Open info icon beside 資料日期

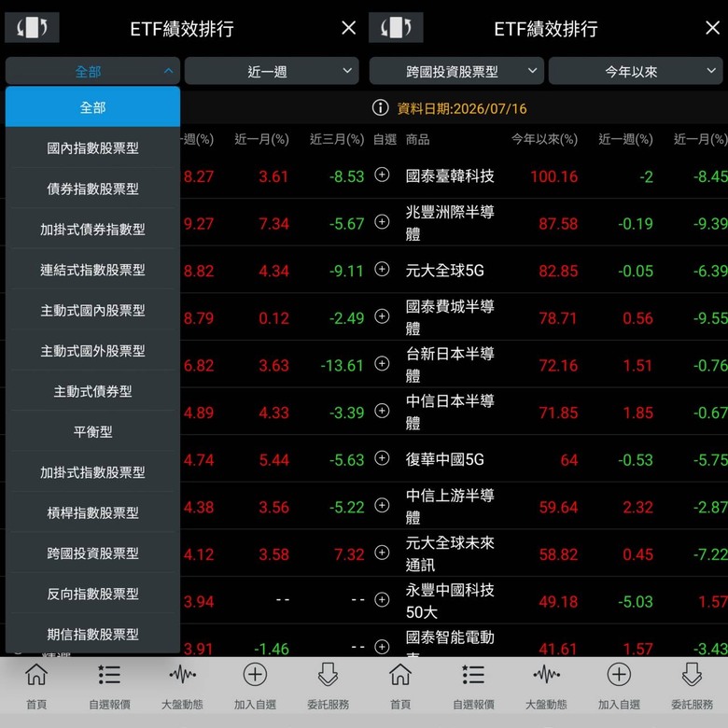[380, 107]
